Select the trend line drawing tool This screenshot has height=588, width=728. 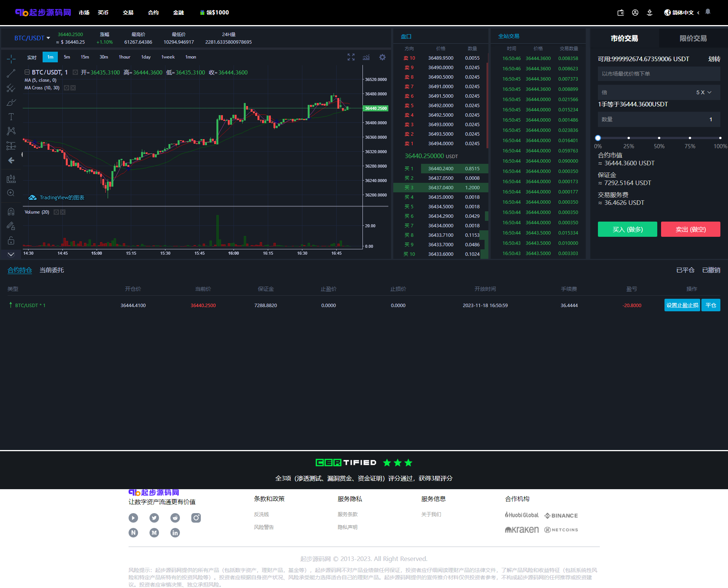click(11, 73)
